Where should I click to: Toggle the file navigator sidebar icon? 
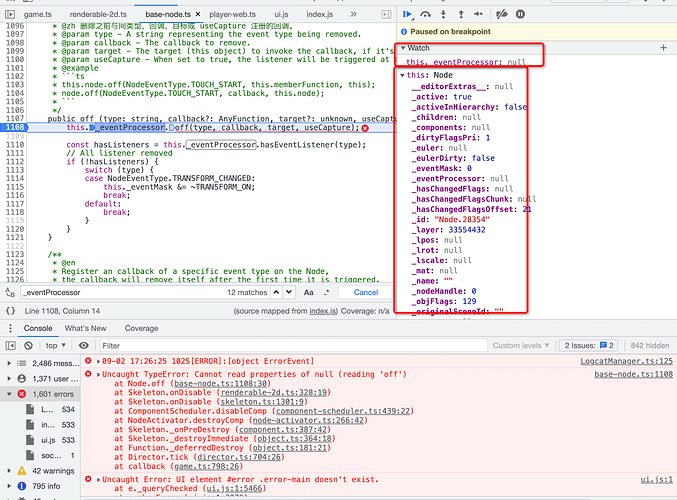click(9, 14)
